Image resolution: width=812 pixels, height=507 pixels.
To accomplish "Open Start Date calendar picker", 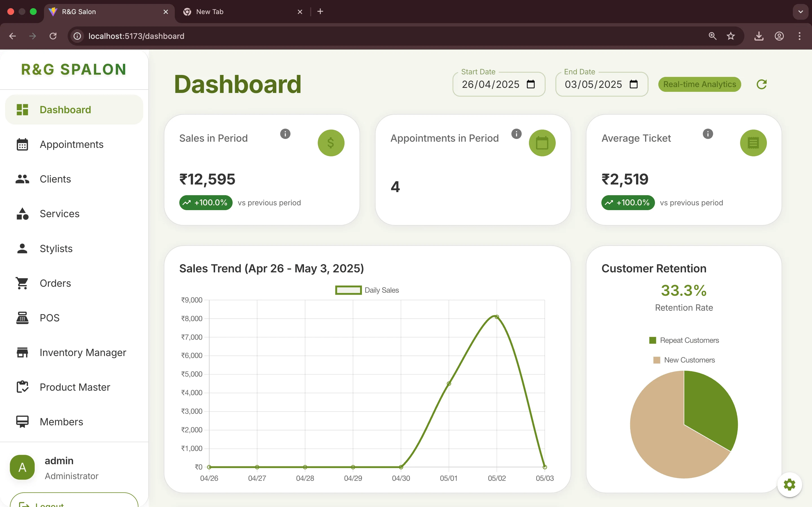I will (531, 84).
